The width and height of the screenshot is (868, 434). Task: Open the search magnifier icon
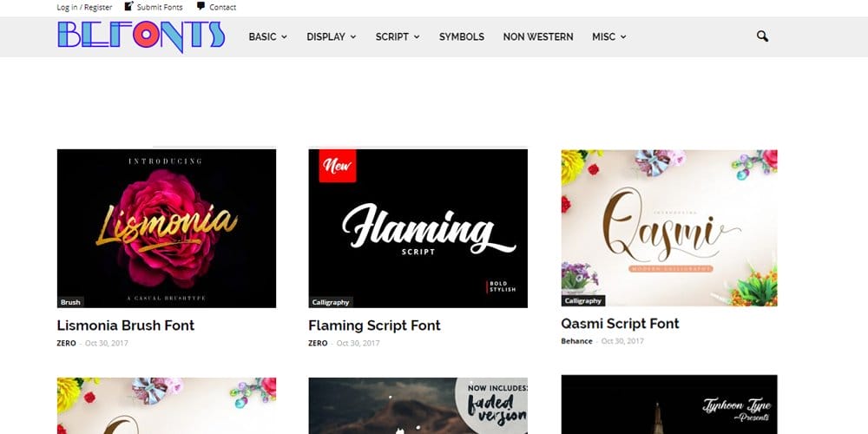pyautogui.click(x=762, y=36)
